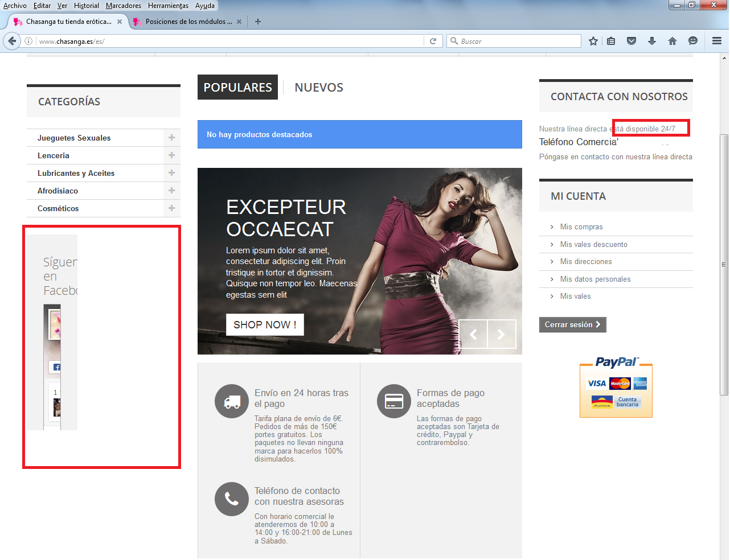730x560 pixels.
Task: Save page to Pocket
Action: click(x=631, y=41)
